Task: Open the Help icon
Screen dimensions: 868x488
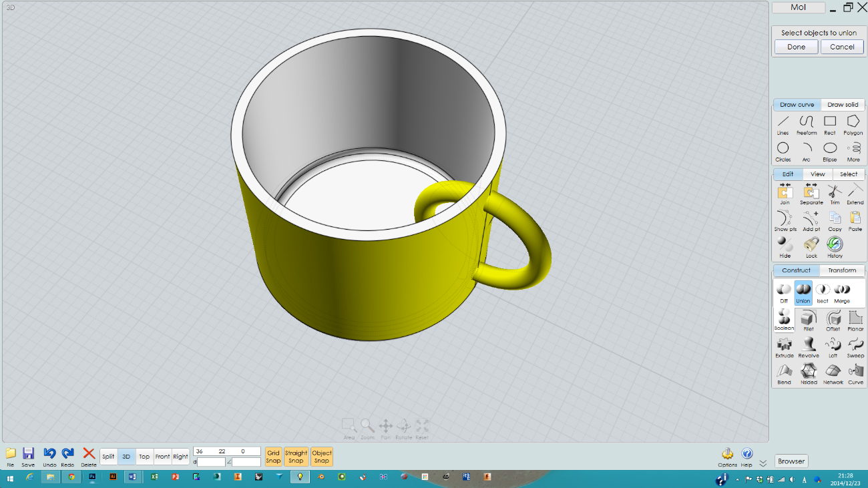Action: pyautogui.click(x=746, y=457)
